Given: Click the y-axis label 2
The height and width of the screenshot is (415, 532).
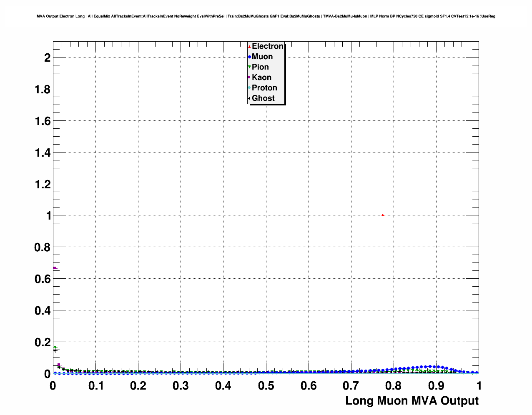Looking at the screenshot, I should pos(48,58).
